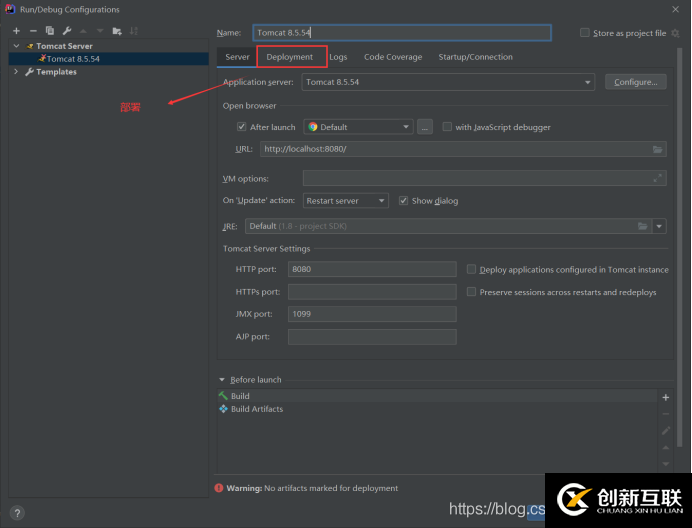Switch to the Deployment tab
This screenshot has height=528, width=692.
pos(290,57)
